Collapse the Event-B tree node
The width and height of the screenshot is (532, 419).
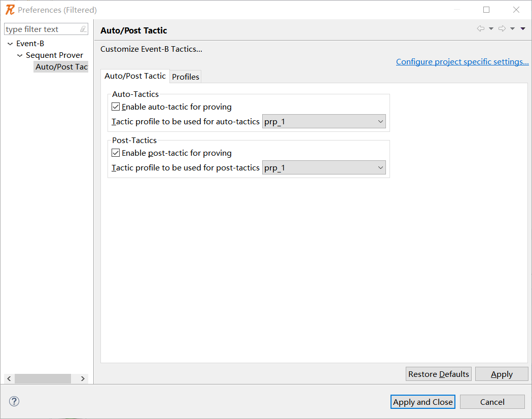[10, 44]
